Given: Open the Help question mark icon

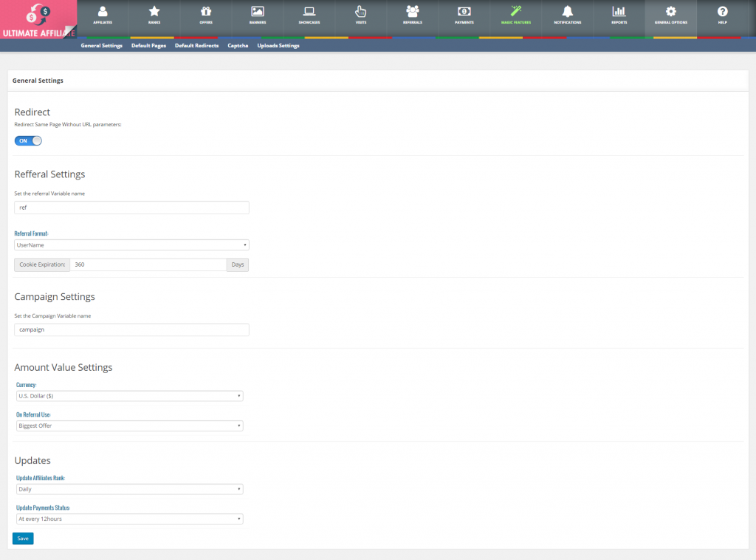Looking at the screenshot, I should (x=722, y=11).
